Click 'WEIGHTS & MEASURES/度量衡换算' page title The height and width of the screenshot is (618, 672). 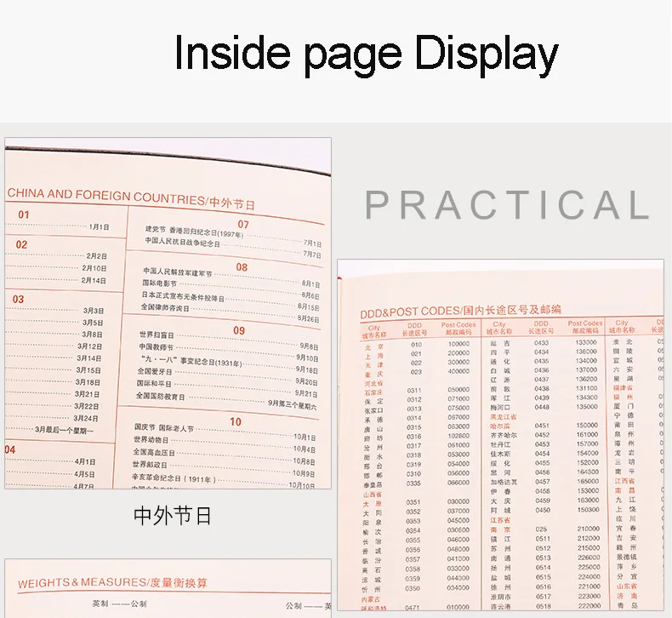[x=112, y=583]
